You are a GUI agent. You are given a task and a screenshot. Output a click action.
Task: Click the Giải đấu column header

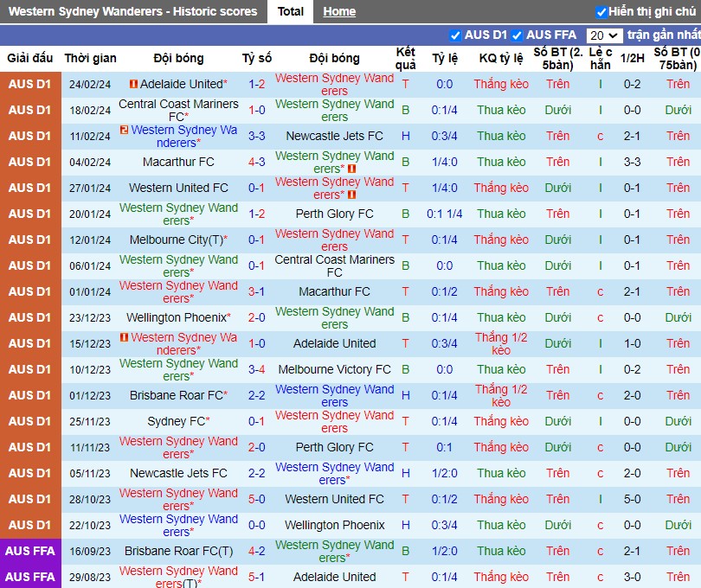(x=30, y=58)
